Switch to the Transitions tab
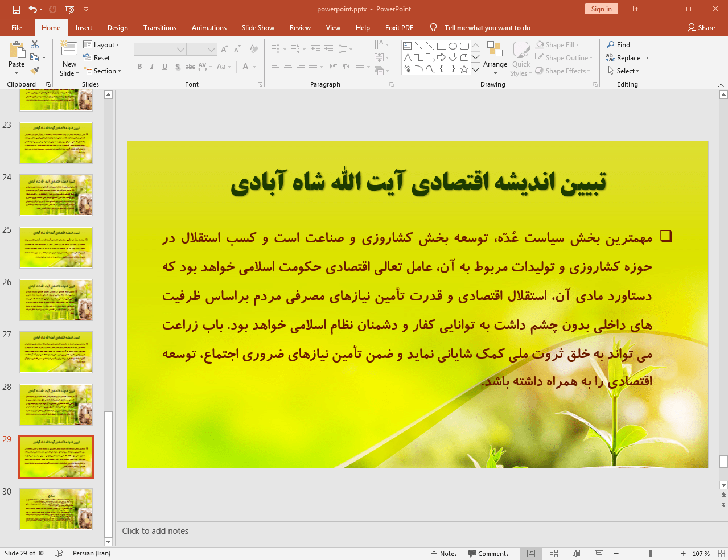 (x=160, y=28)
